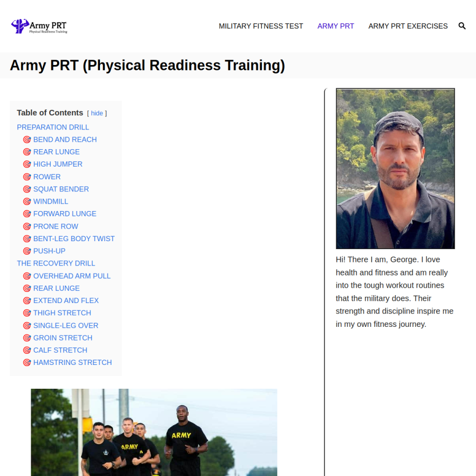Click target icon beside WINDMILL
The image size is (476, 476).
[x=27, y=202]
